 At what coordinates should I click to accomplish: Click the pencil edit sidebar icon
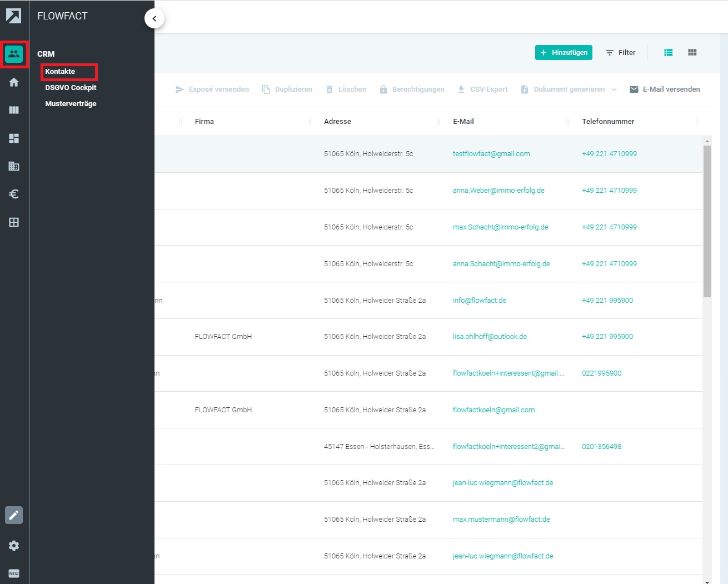(x=14, y=515)
